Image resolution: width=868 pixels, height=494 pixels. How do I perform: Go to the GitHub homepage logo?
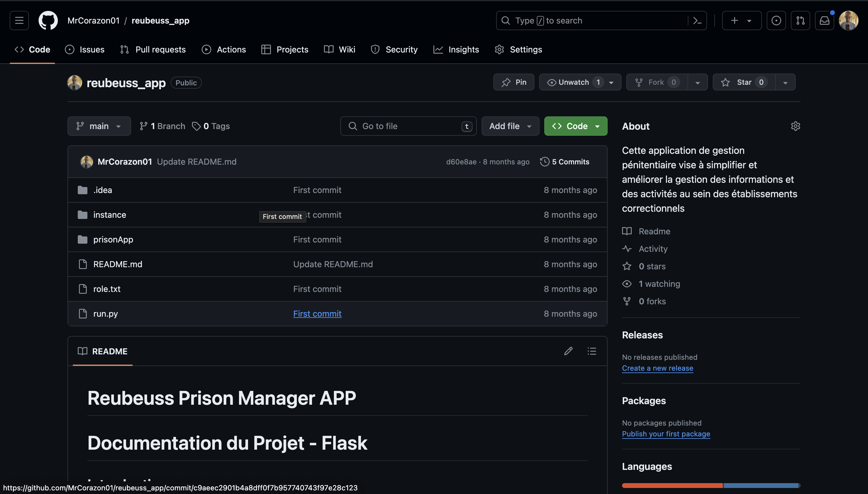[48, 21]
